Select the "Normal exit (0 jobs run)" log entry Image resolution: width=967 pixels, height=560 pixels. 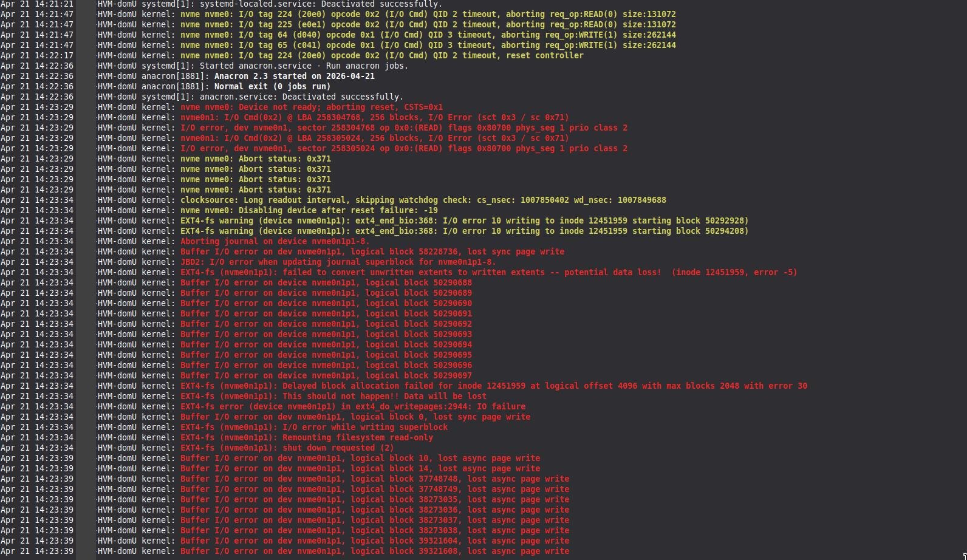point(272,86)
